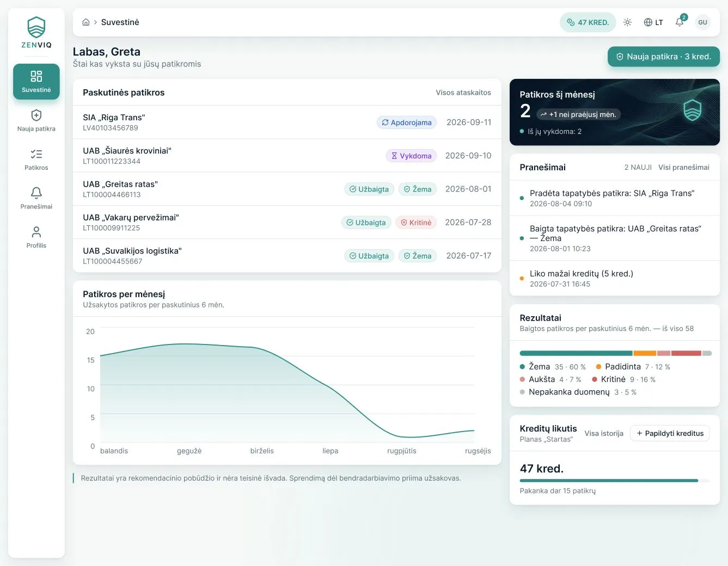This screenshot has height=566, width=728.
Task: Click the orange Padidinta segment of results bar
Action: pos(645,353)
